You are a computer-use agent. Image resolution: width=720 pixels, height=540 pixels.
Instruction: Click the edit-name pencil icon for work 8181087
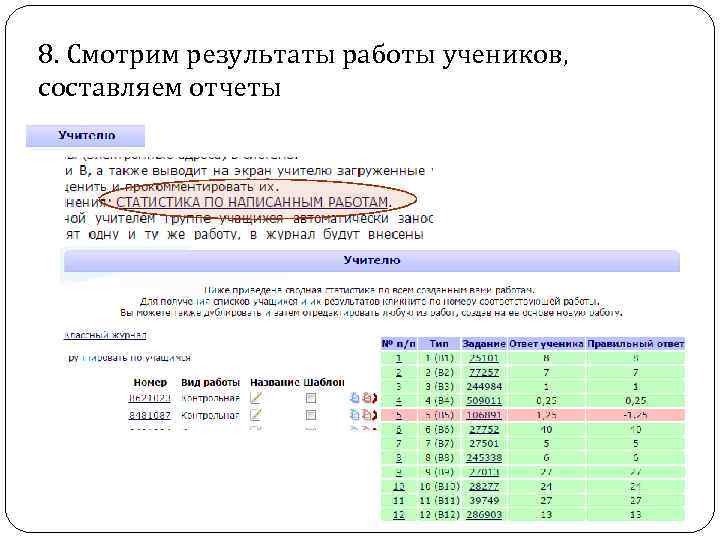(255, 415)
